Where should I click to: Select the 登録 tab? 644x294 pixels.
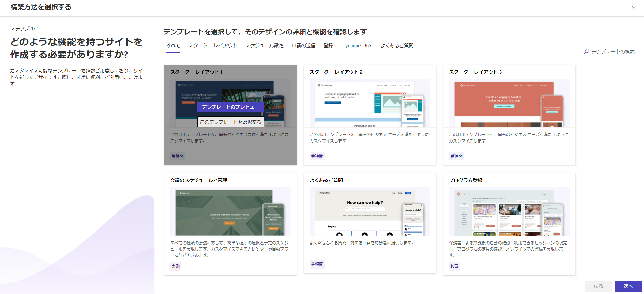(x=328, y=45)
